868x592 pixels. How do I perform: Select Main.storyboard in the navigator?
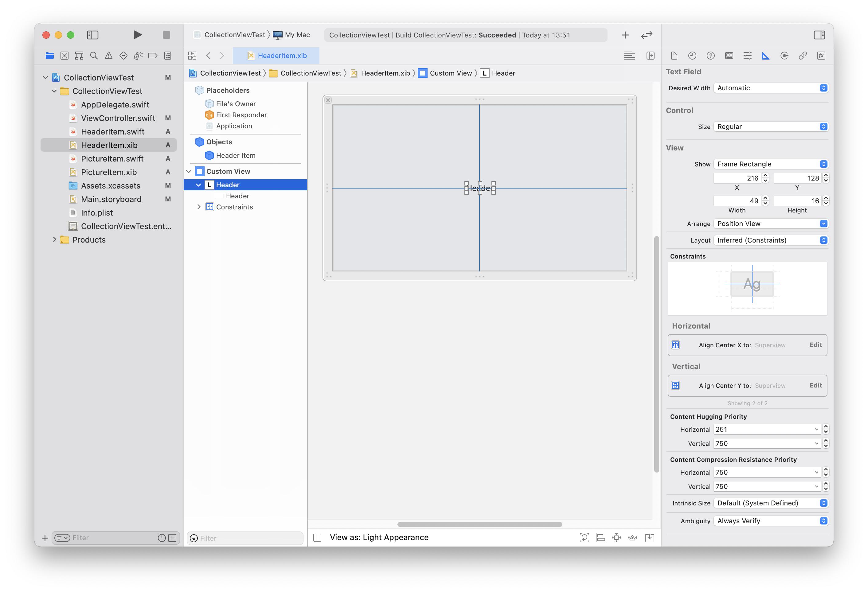pyautogui.click(x=111, y=199)
